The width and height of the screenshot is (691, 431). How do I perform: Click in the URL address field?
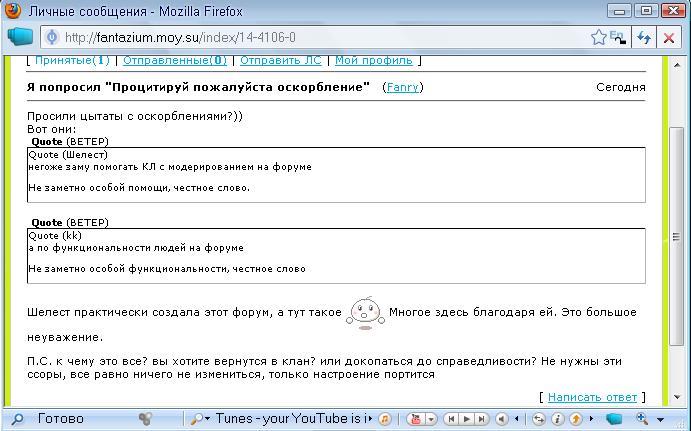click(x=326, y=37)
